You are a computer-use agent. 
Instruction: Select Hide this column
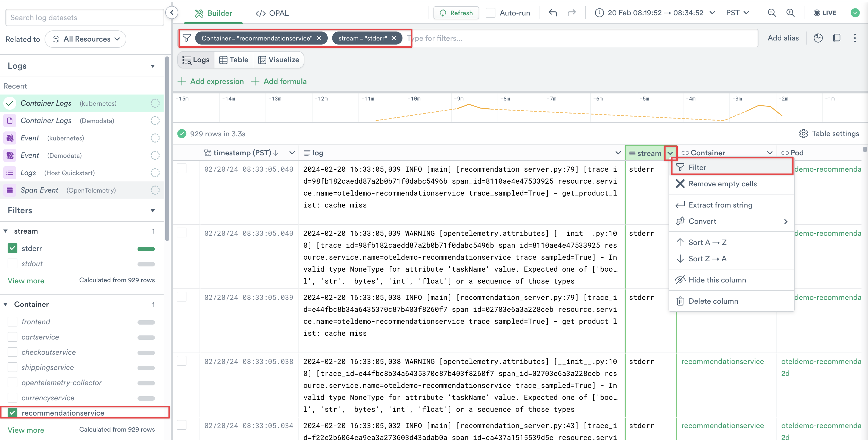(732, 280)
